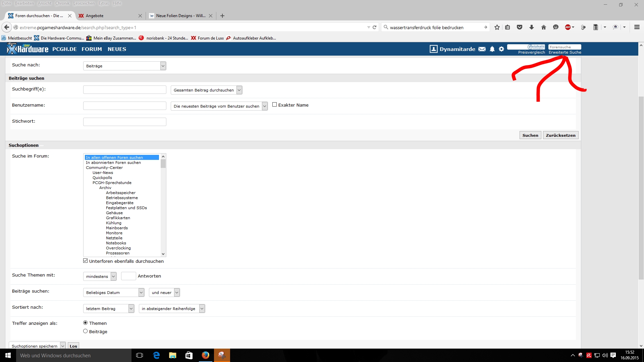Open private messages envelope icon
Screen dimensions: 644x362
482,49
